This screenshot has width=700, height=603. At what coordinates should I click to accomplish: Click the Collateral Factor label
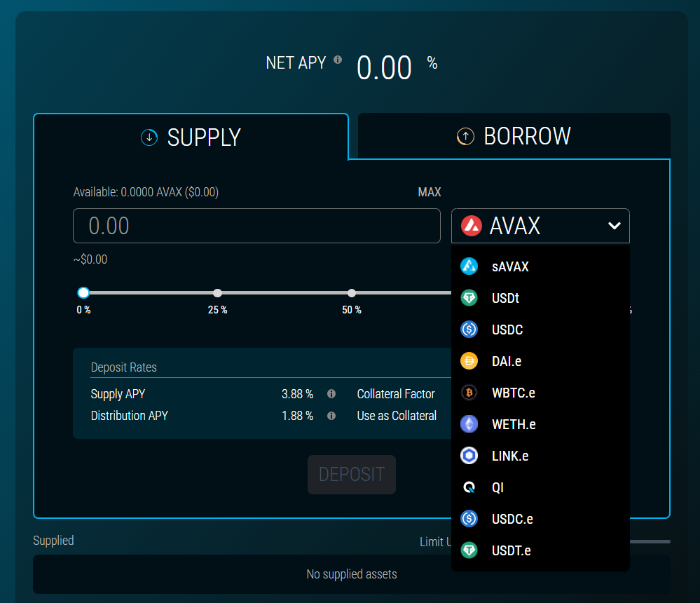396,394
